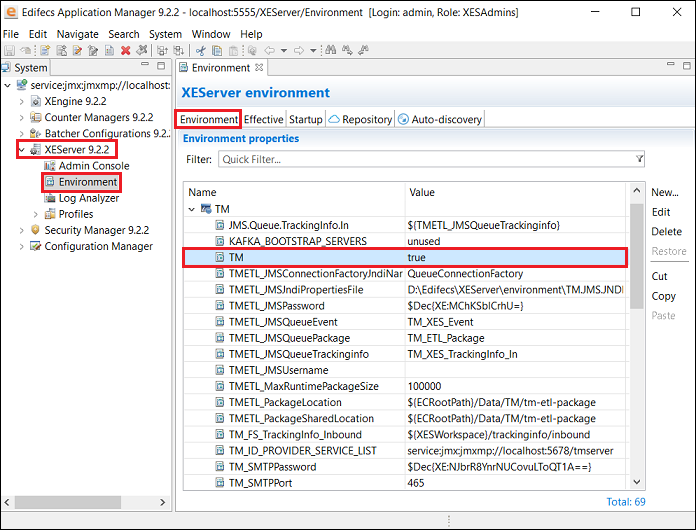Open the Back history dropdown arrow

click(284, 51)
